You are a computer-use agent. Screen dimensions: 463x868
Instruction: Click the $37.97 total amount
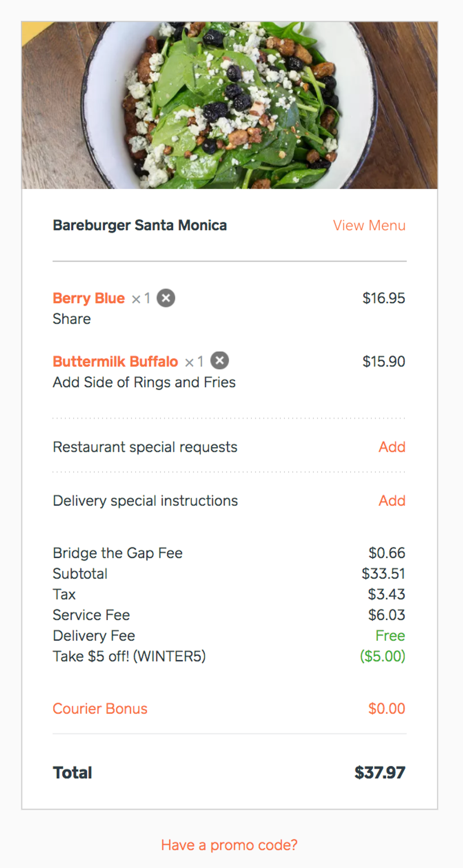click(x=379, y=773)
